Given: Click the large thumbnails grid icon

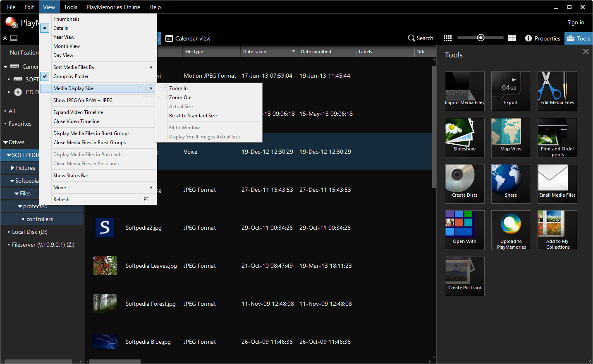Looking at the screenshot, I should click(512, 38).
